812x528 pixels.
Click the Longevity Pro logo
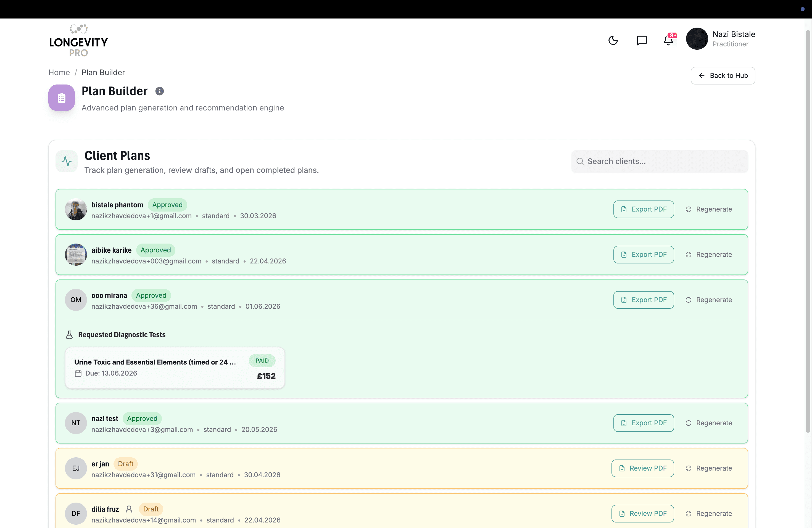pos(78,40)
